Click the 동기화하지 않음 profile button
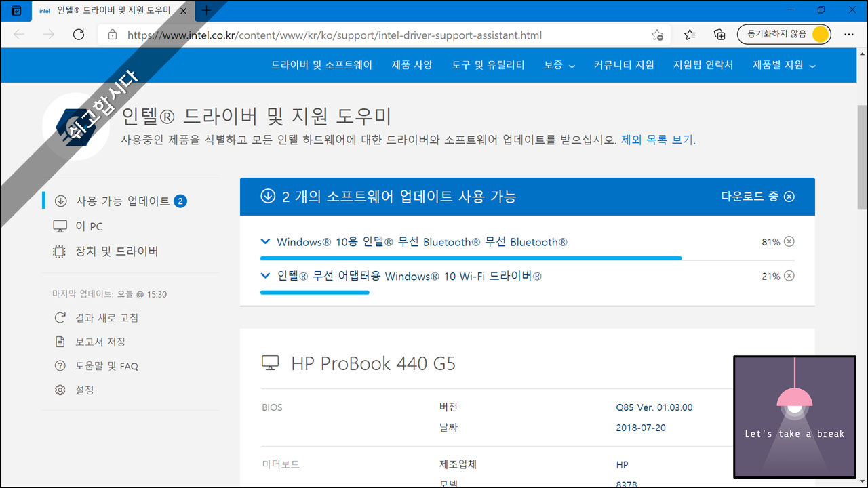 coord(784,35)
